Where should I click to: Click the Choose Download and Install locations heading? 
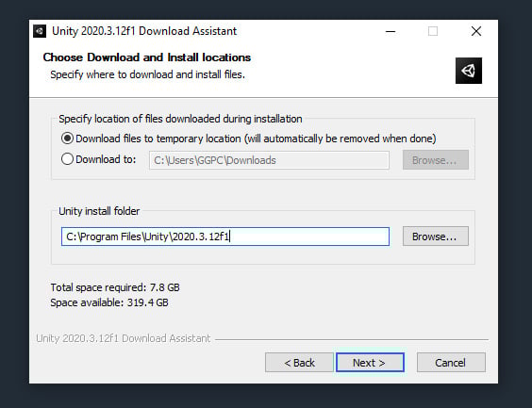tap(147, 57)
